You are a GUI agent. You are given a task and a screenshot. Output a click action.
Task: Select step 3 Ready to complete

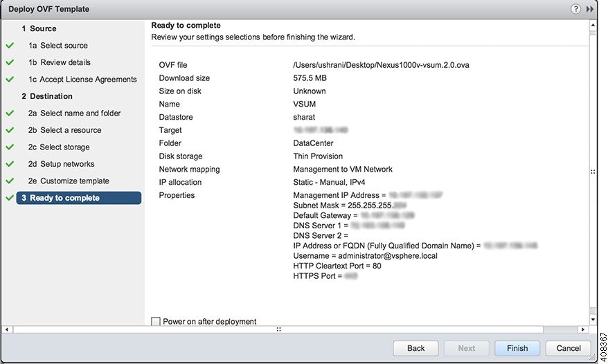tap(79, 198)
